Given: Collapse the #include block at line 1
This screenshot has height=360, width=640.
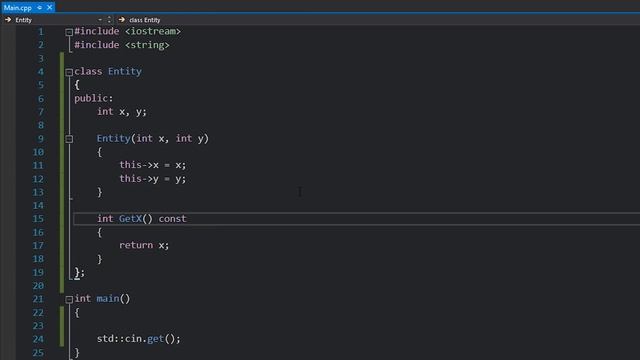Looking at the screenshot, I should pyautogui.click(x=69, y=32).
